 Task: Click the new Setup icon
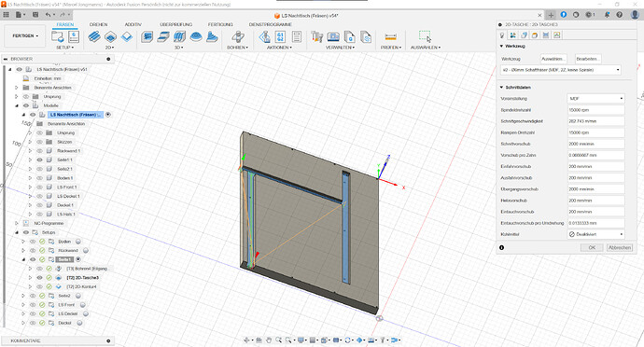pos(58,36)
